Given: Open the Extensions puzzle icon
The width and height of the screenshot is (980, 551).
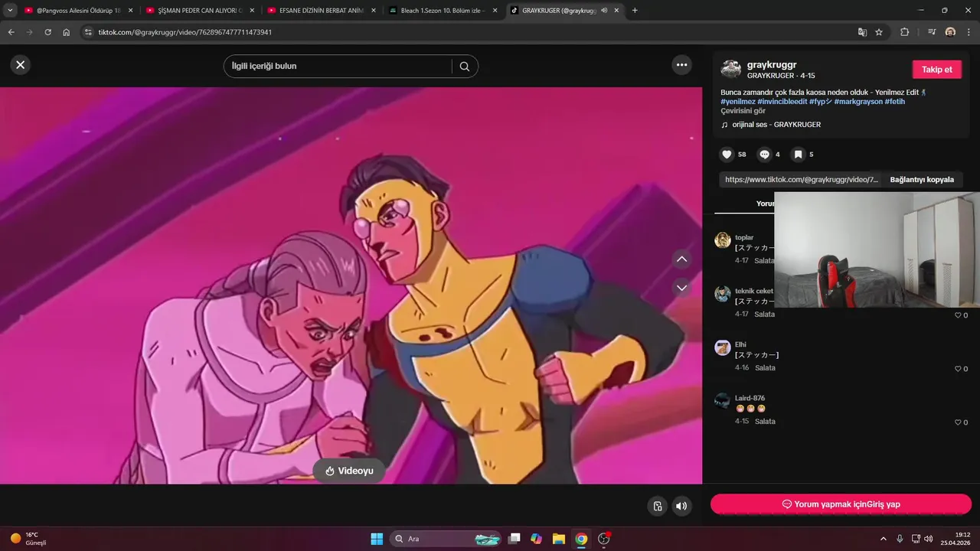Looking at the screenshot, I should (904, 32).
